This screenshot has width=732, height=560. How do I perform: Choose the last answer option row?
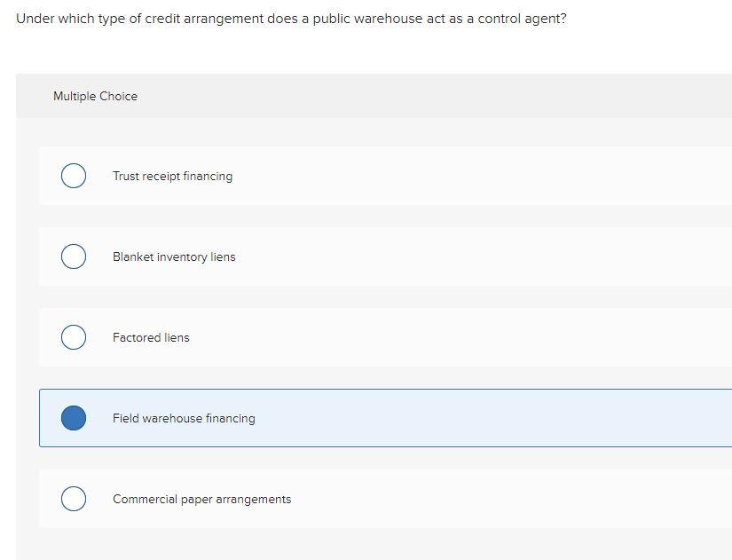click(355, 499)
